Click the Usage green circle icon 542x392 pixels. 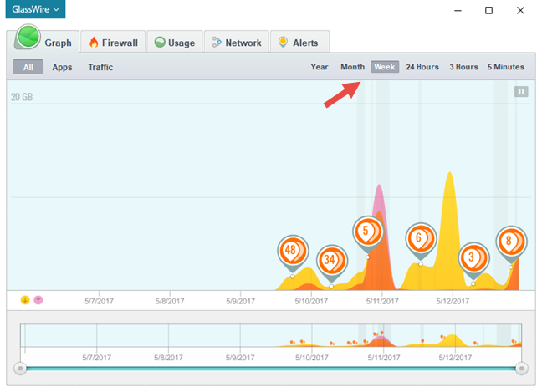point(160,42)
